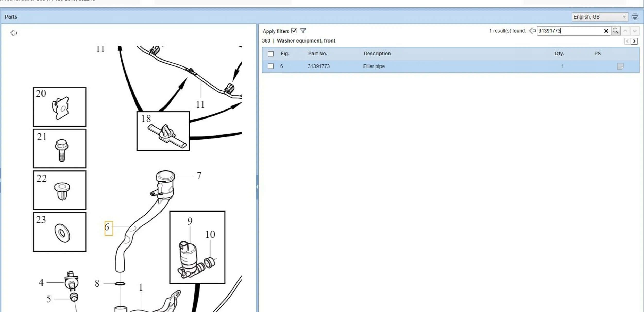This screenshot has width=644, height=312.
Task: Click into the part number search field
Action: click(569, 31)
